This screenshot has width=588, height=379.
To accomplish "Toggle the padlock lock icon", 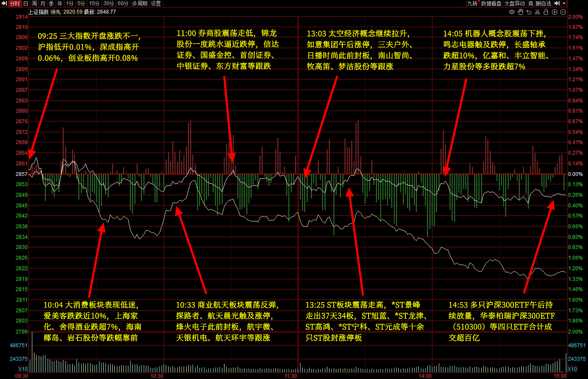I will pyautogui.click(x=546, y=12).
